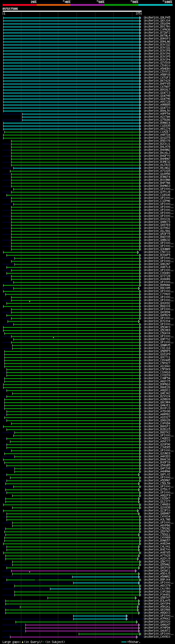Viewport: 175px width, 644px height.
Task: Select hit label UniRef100_C7YHU3
Action: [x=157, y=294]
